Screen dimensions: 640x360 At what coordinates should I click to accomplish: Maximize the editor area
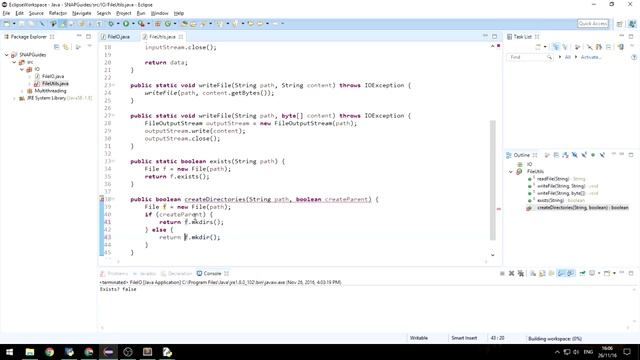tap(494, 36)
